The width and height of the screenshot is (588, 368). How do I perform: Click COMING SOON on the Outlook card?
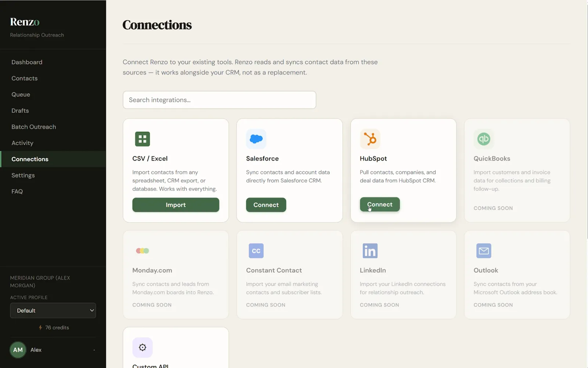[x=493, y=305]
